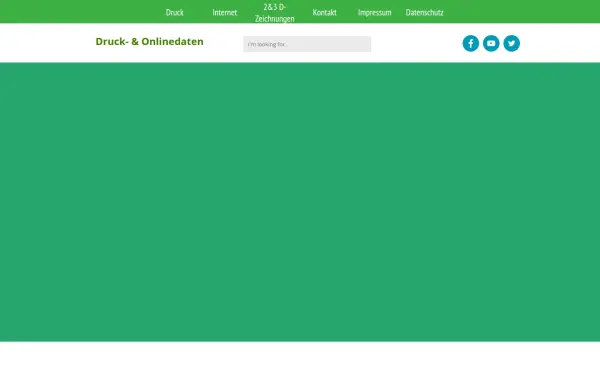
Task: Open the Impressum page
Action: pos(375,13)
